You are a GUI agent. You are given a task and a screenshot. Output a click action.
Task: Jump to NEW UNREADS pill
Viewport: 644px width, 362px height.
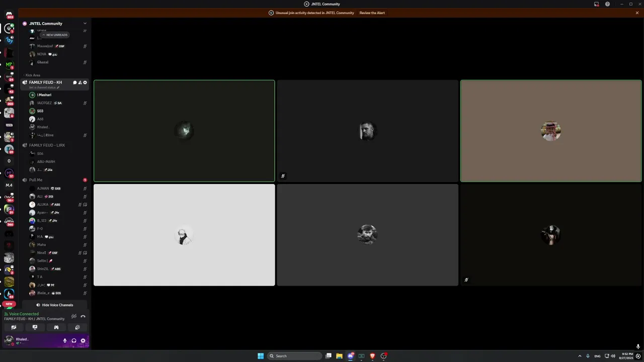54,35
